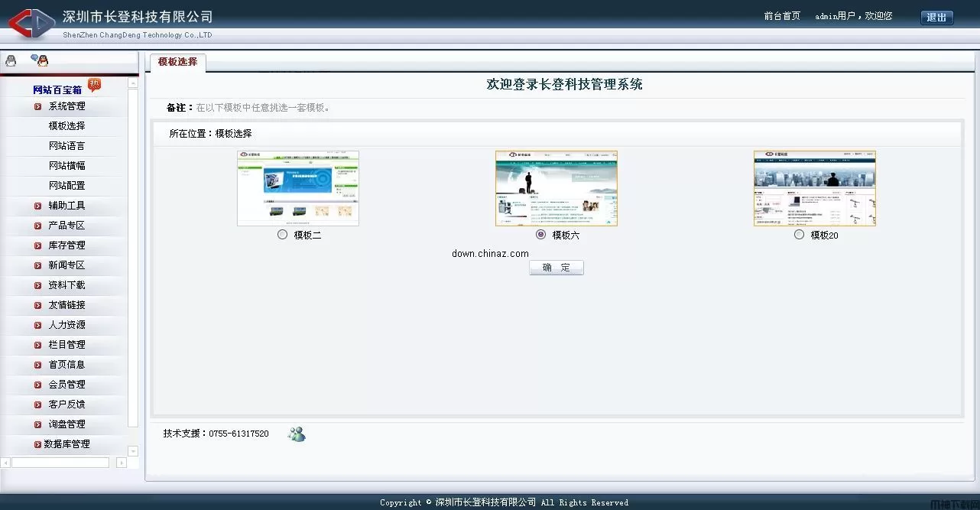Click the admin用户 welcome text
This screenshot has height=510, width=980.
pyautogui.click(x=854, y=16)
